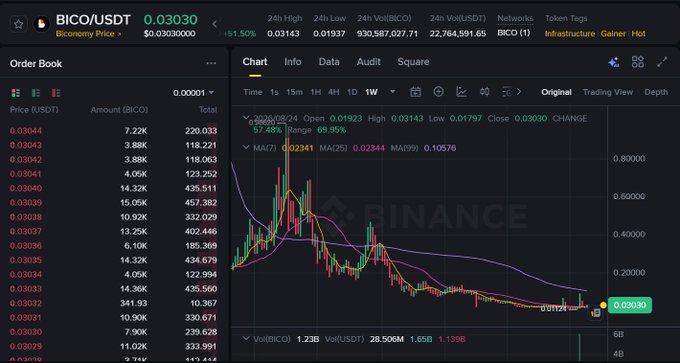Click the amount 341.93 in order book
The width and height of the screenshot is (680, 363).
click(x=134, y=303)
